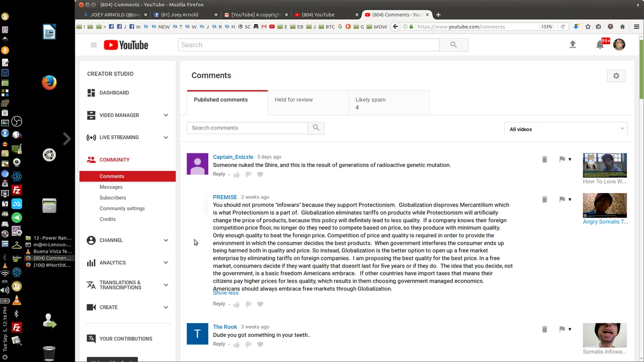This screenshot has width=644, height=362.
Task: Open the document file icon on desktop
Action: point(49,32)
